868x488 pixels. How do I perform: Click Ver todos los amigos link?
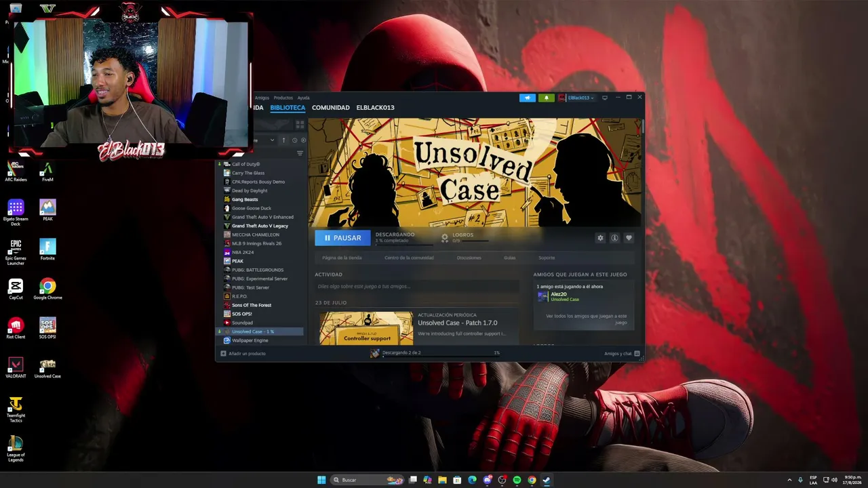586,319
